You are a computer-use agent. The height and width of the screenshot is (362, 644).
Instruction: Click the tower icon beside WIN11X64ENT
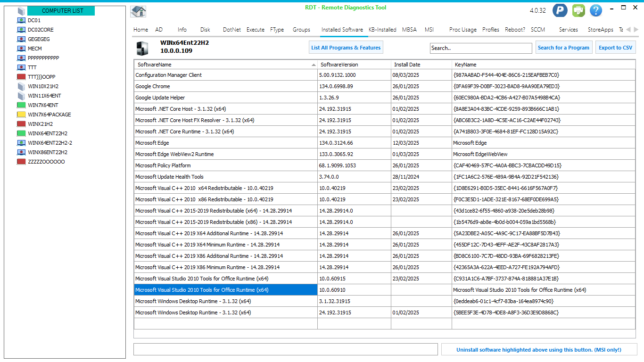[x=21, y=96]
